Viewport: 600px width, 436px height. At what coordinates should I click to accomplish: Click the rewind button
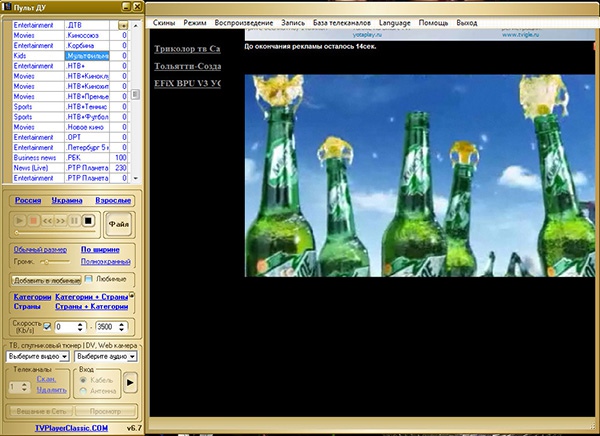coord(47,221)
